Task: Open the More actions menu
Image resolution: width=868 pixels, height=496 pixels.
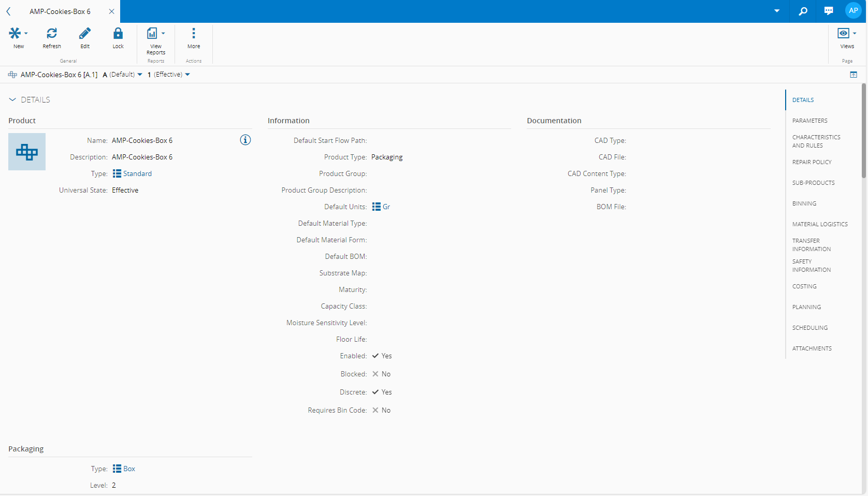Action: pos(194,34)
